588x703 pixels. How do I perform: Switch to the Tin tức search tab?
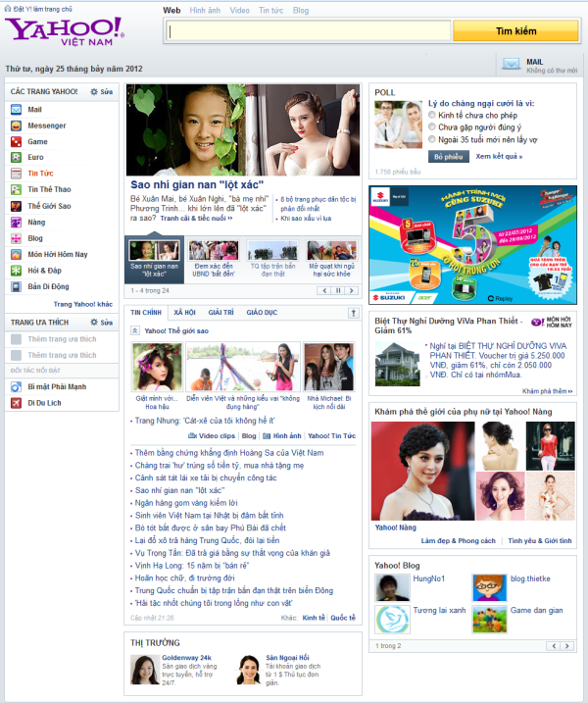click(270, 11)
